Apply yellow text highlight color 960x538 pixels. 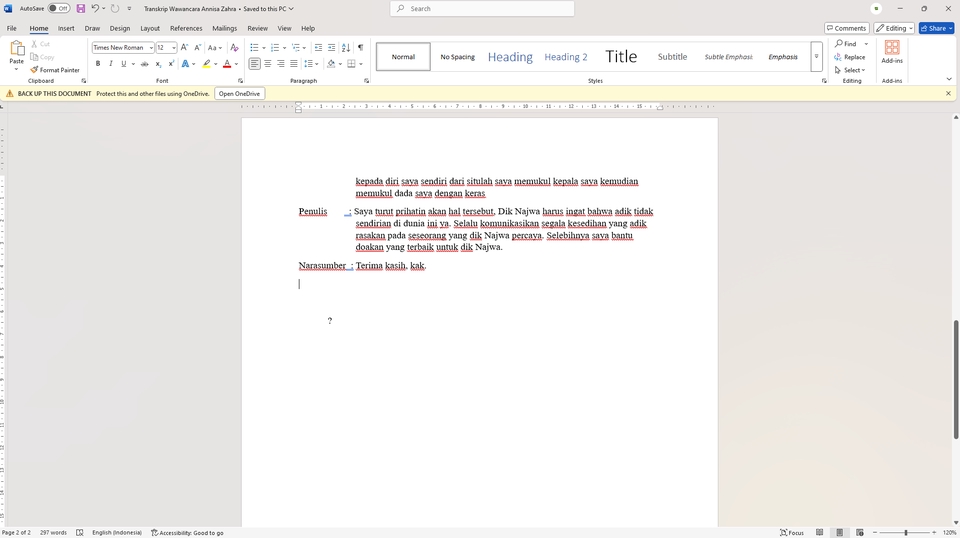coord(207,64)
